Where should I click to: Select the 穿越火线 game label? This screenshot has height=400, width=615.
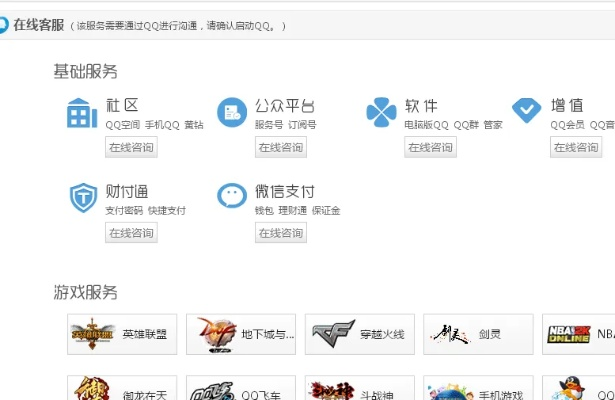pyautogui.click(x=382, y=334)
